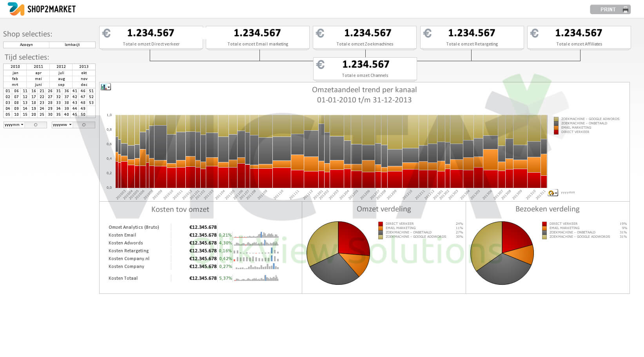Toggle the Izmkacjt shop selection
This screenshot has height=357, width=644.
coord(73,45)
